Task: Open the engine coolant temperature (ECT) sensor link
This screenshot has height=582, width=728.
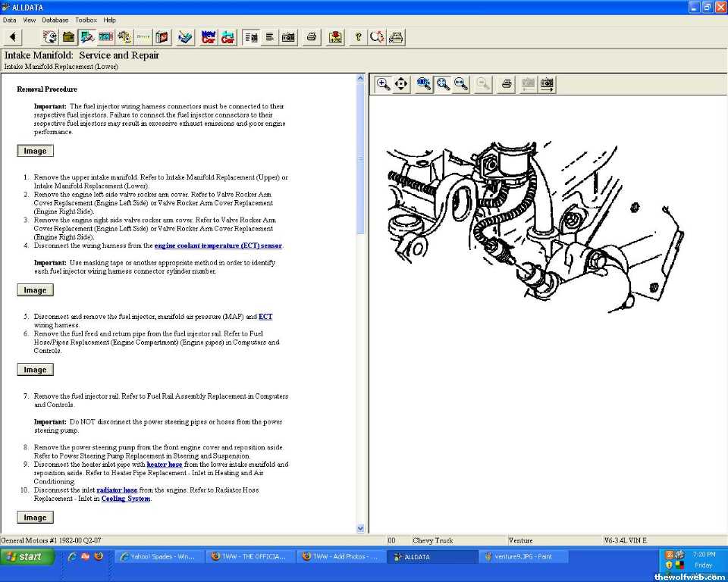Action: click(x=218, y=246)
